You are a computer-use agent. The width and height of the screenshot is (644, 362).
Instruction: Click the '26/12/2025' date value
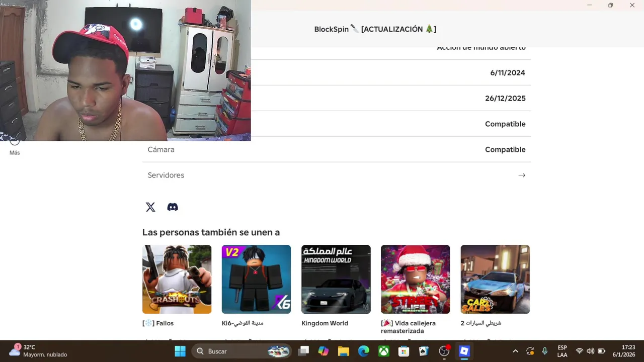[x=505, y=99]
